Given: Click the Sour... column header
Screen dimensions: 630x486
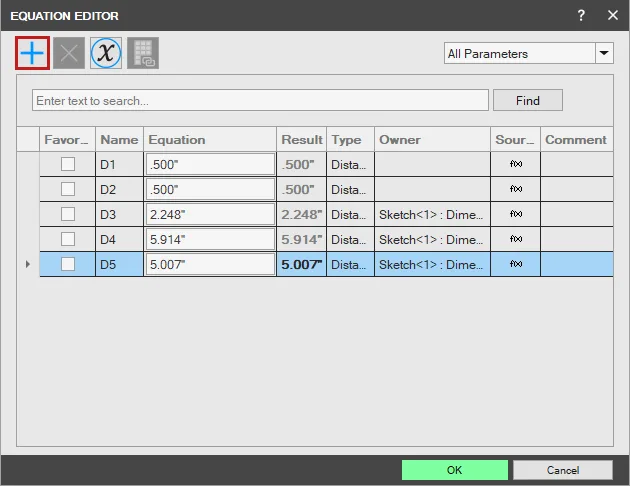Looking at the screenshot, I should pos(515,139).
